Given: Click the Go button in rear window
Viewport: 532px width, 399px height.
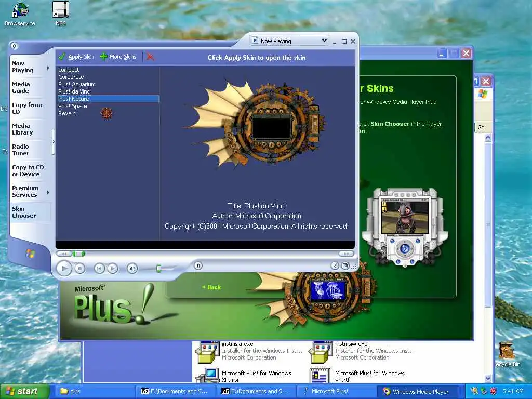Looking at the screenshot, I should [x=481, y=127].
